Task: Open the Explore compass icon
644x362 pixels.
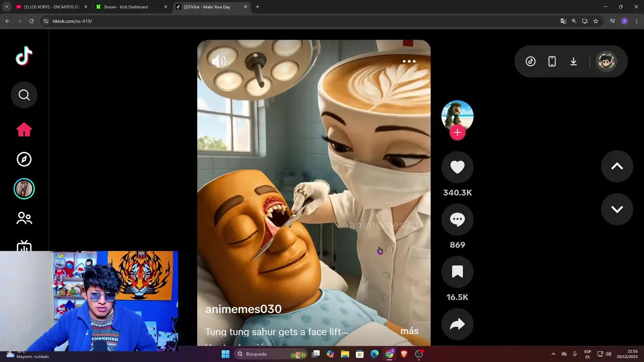Action: (x=24, y=159)
